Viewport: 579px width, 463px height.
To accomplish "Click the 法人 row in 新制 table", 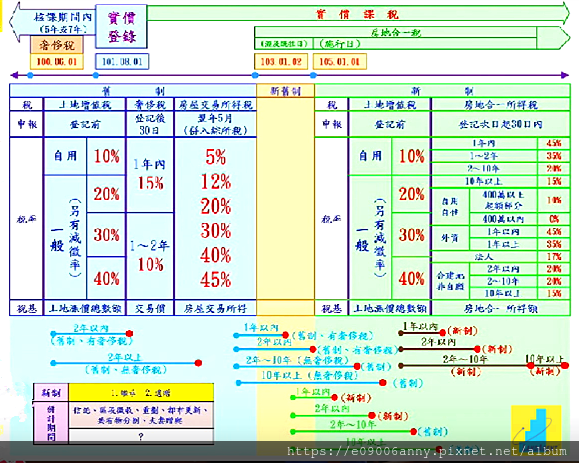I will 484,257.
